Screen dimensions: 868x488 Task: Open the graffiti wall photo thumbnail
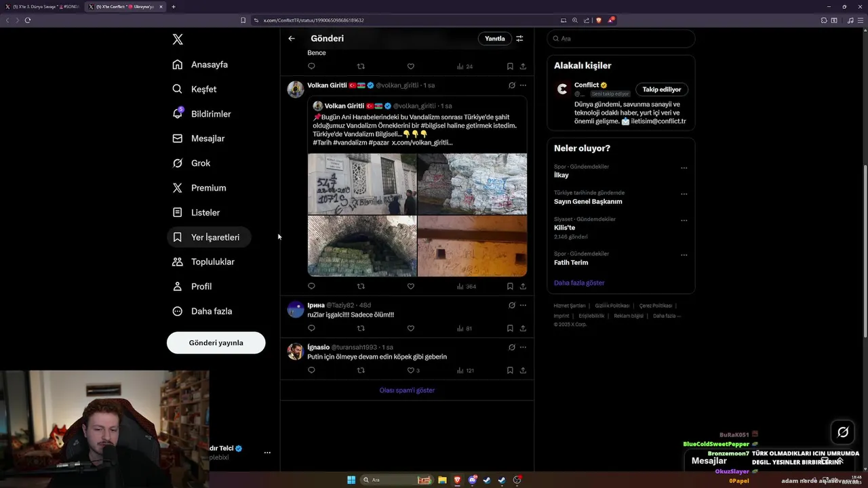coord(362,184)
